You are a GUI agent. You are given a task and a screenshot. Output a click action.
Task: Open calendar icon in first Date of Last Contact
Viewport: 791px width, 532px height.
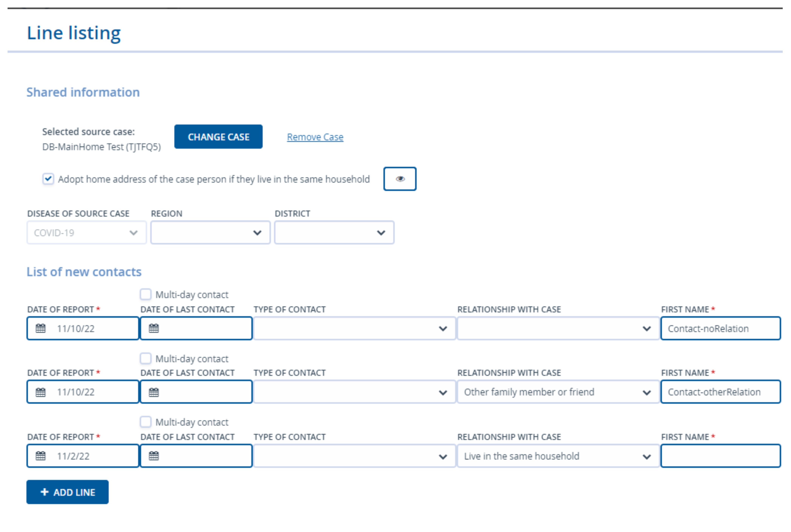(154, 328)
